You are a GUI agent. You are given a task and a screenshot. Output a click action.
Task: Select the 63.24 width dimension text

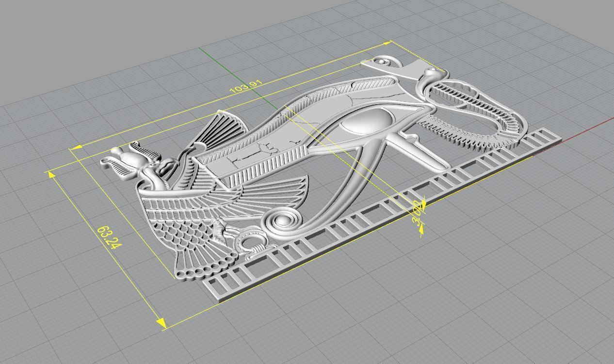click(x=109, y=237)
